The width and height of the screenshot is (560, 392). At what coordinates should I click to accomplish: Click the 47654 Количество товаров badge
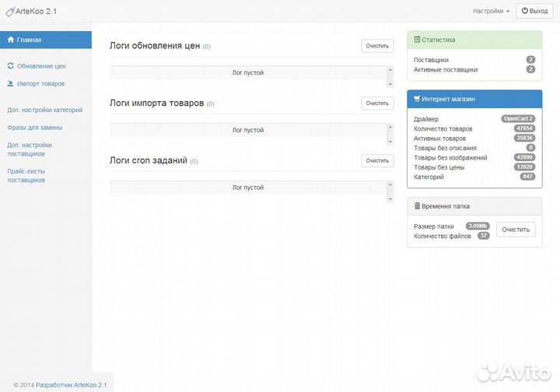tap(524, 128)
